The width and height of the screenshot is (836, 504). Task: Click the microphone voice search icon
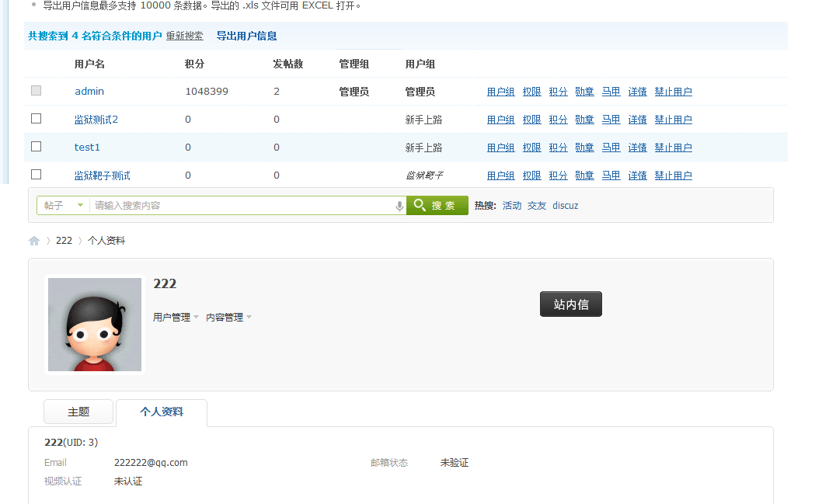399,206
